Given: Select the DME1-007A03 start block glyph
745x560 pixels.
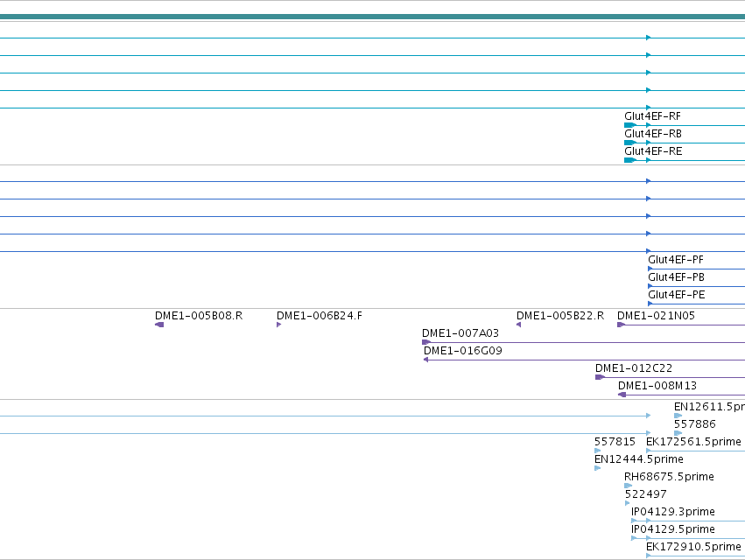Looking at the screenshot, I should pos(426,342).
